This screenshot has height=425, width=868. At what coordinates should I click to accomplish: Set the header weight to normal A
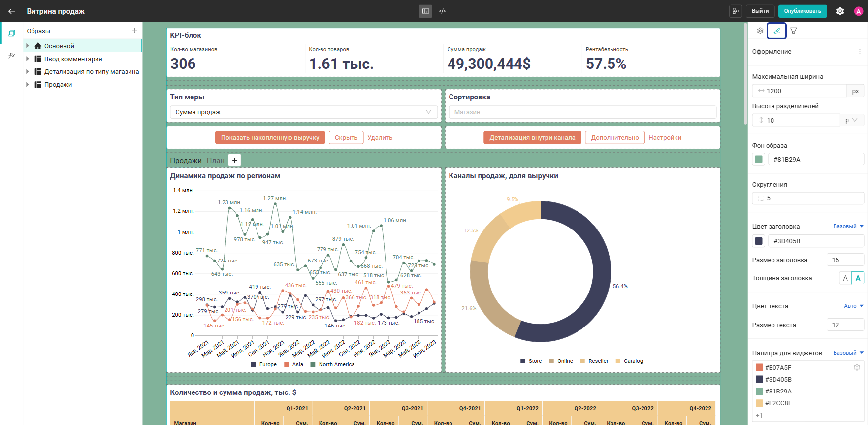(x=845, y=278)
